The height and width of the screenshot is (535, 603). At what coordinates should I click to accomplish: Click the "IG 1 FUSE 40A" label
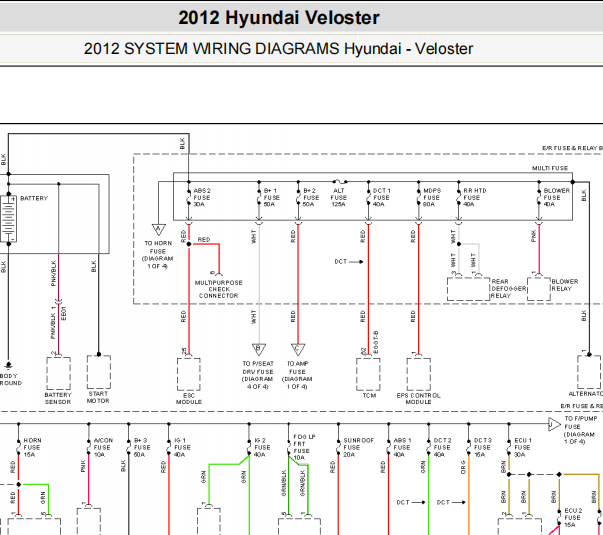[x=182, y=447]
